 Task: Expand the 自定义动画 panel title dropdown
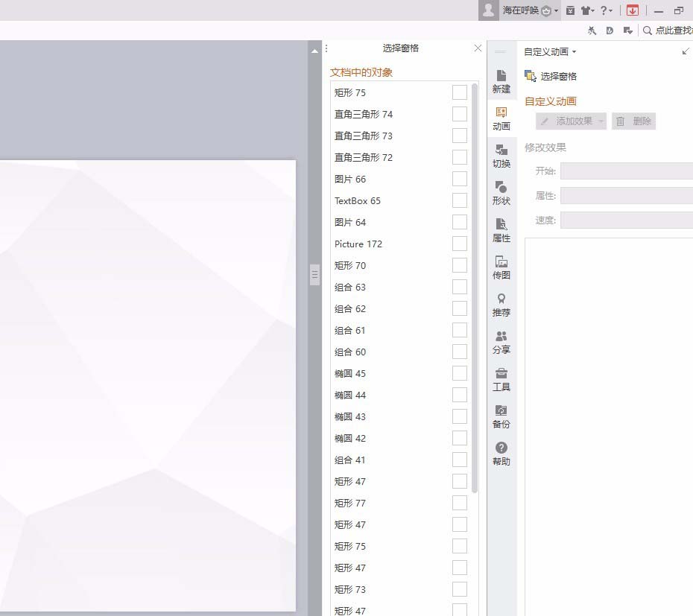pos(574,51)
